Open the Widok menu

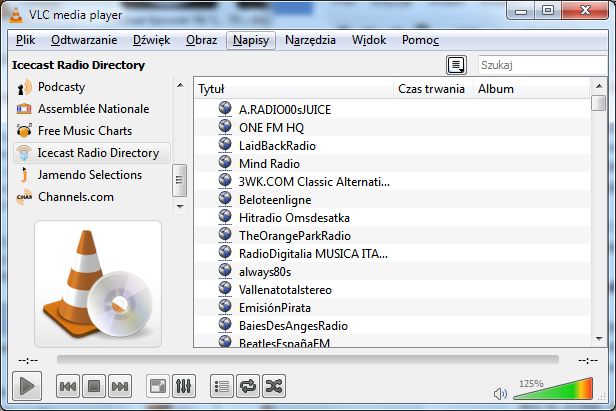pos(369,40)
